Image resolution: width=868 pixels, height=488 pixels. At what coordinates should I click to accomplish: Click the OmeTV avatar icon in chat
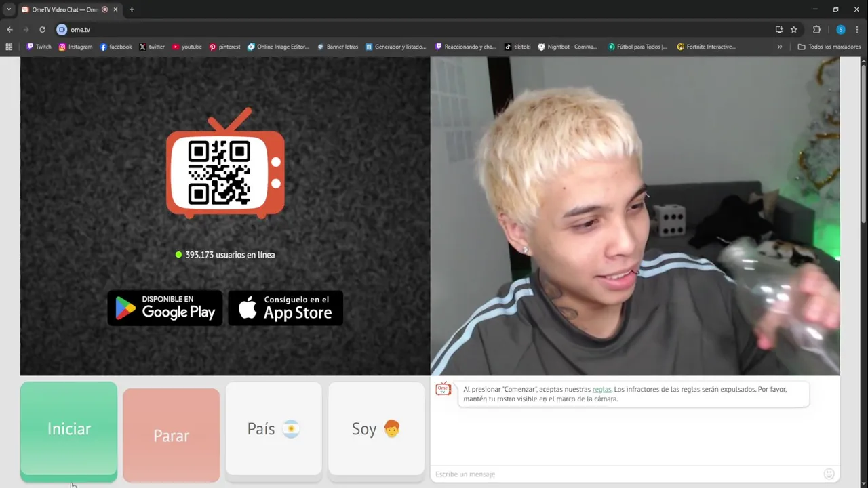[443, 389]
